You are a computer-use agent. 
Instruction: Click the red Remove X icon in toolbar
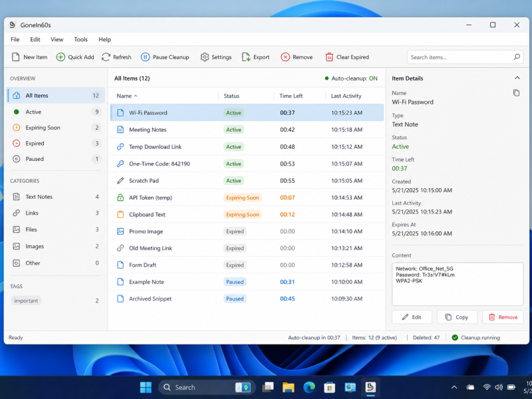285,57
